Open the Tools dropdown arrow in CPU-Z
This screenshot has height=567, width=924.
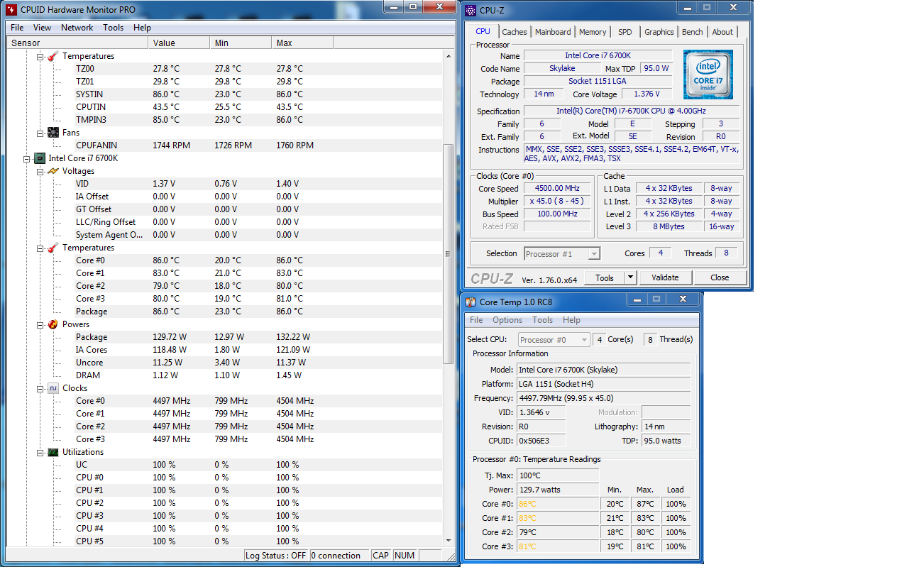630,277
